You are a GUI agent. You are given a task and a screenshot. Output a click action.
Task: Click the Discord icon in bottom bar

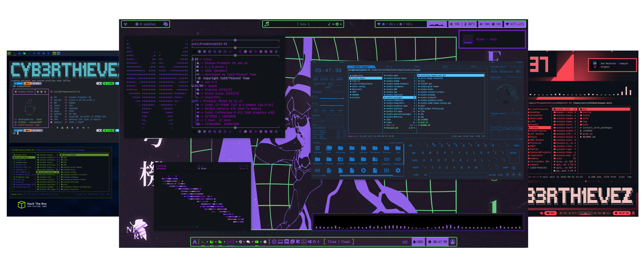click(287, 242)
